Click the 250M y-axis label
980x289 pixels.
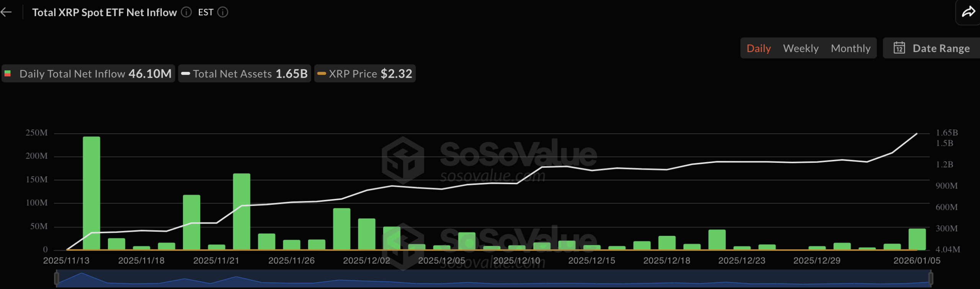pos(37,133)
